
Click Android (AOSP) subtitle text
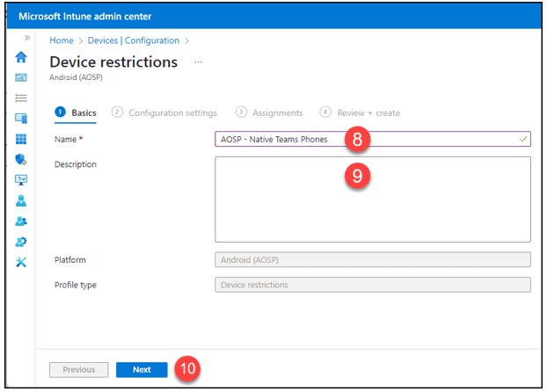tap(76, 77)
